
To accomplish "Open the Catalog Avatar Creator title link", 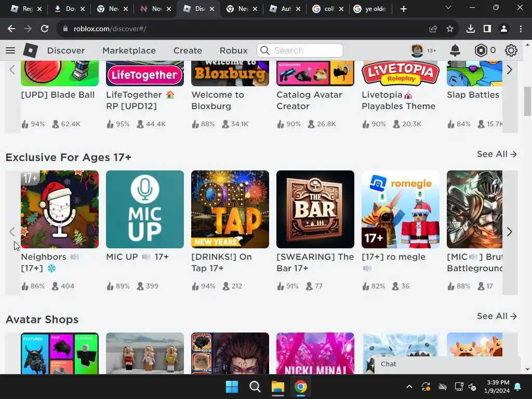I will point(309,100).
